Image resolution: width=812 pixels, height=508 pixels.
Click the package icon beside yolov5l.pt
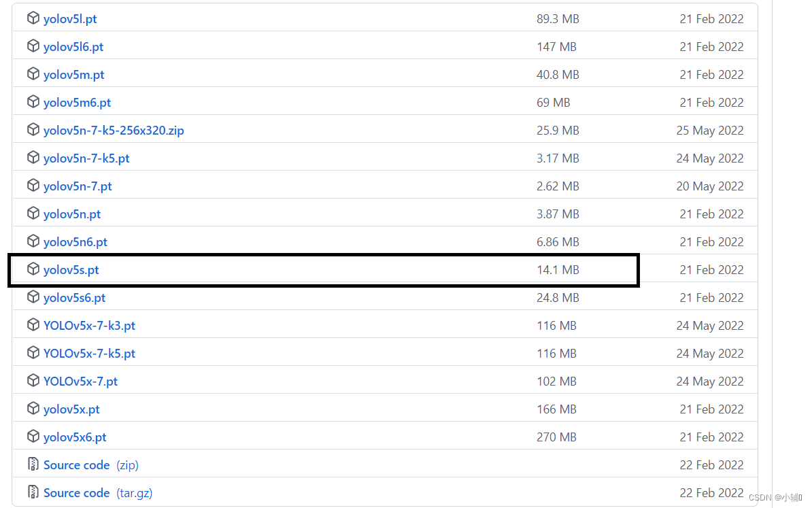tap(33, 18)
